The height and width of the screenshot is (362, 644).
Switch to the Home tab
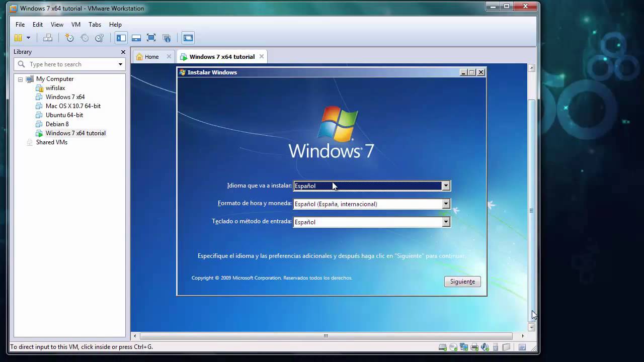(x=151, y=57)
